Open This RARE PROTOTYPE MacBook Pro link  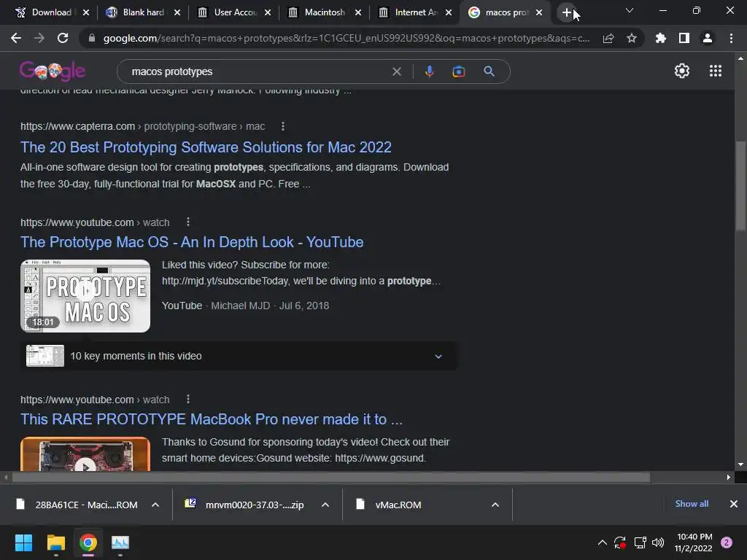click(212, 419)
